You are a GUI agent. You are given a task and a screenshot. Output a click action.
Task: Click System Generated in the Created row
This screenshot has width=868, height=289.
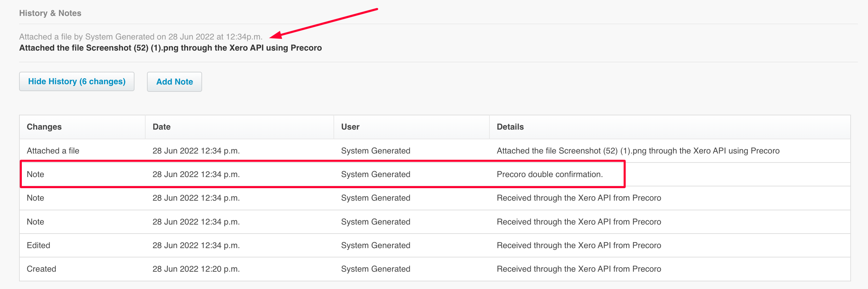pyautogui.click(x=375, y=269)
